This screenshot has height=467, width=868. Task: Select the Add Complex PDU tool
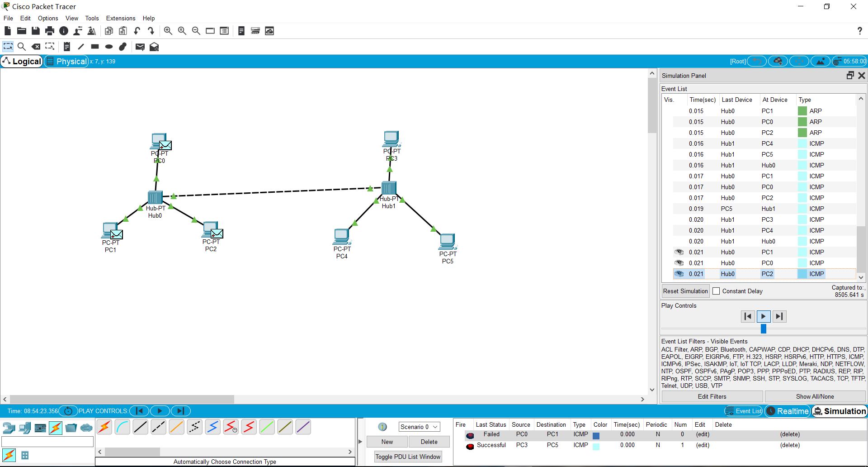[154, 47]
